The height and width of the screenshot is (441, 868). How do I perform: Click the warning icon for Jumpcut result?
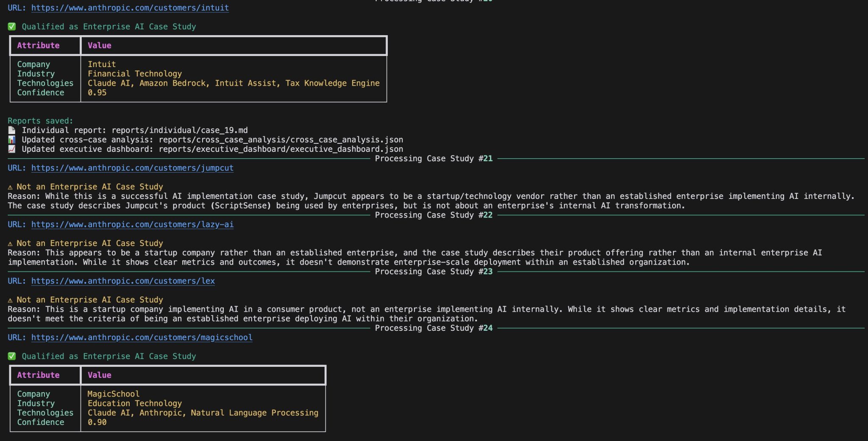click(x=11, y=186)
